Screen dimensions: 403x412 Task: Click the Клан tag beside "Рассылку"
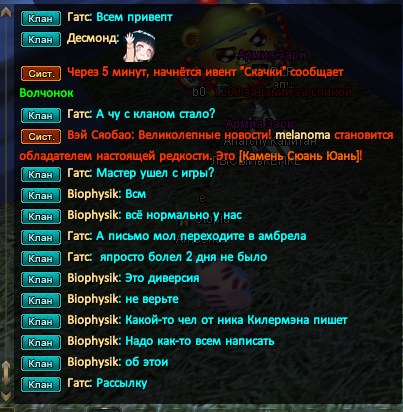tap(41, 384)
